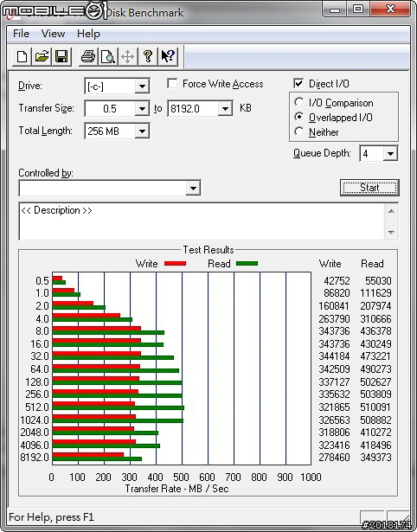The height and width of the screenshot is (532, 417).
Task: Open a saved benchmark file via folder icon
Action: click(42, 56)
